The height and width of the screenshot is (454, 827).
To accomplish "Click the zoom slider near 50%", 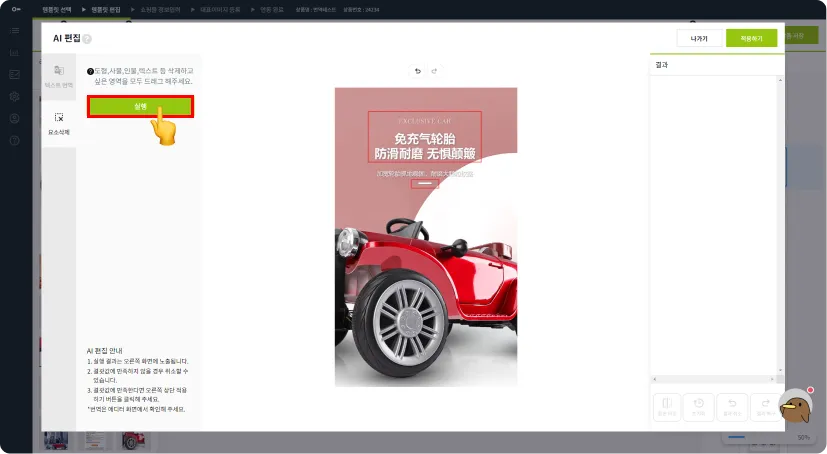I will pyautogui.click(x=736, y=437).
